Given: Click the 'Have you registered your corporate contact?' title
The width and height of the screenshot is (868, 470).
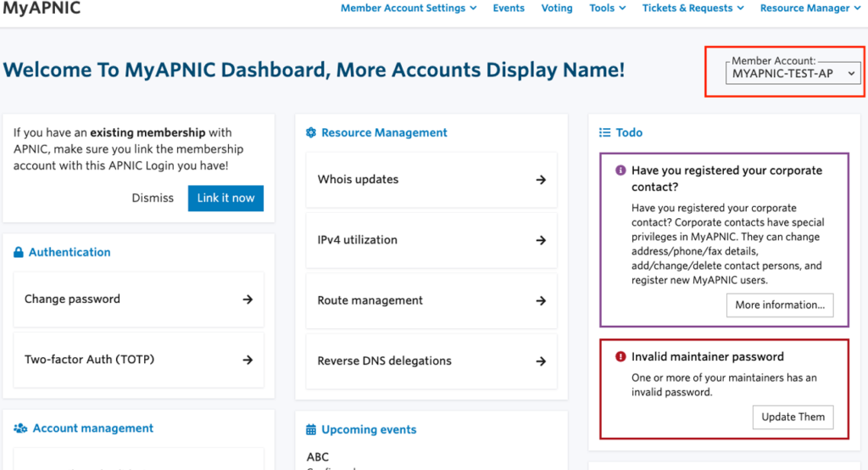Looking at the screenshot, I should [726, 178].
